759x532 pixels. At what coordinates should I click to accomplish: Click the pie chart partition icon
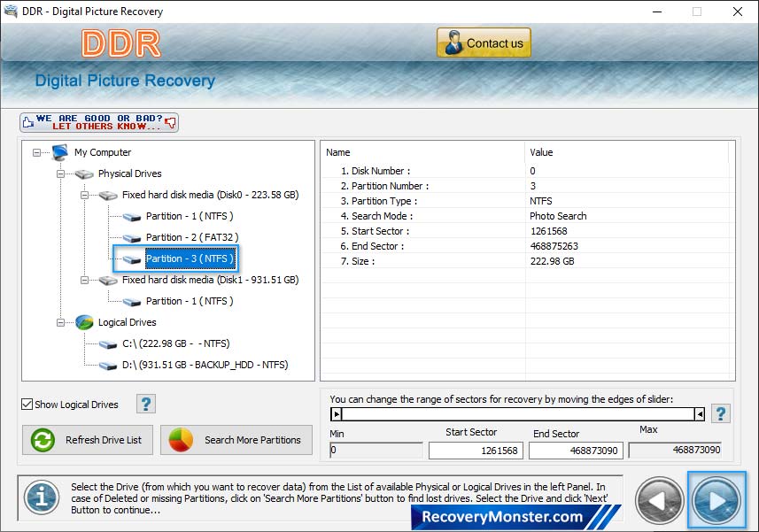[181, 440]
